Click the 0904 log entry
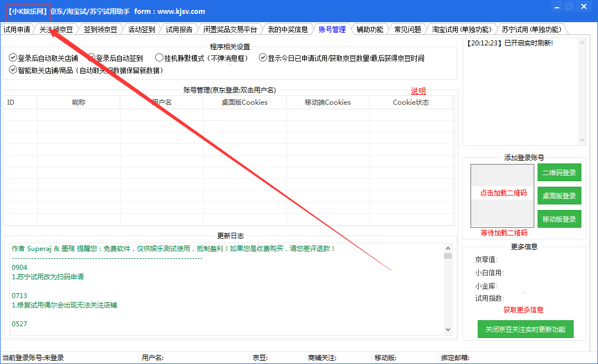 click(x=19, y=267)
